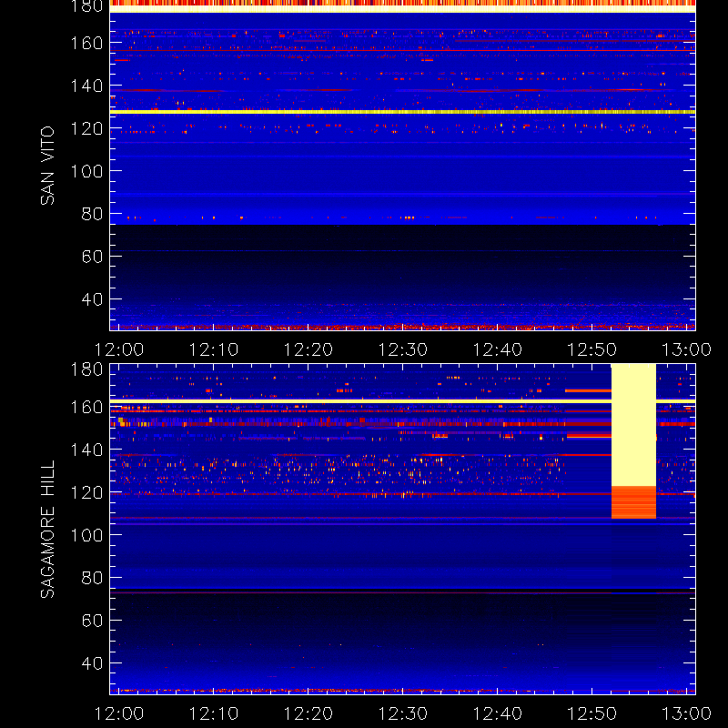The width and height of the screenshot is (728, 728).
Task: Click the pale yellow saturated block in the Sagamore Hill plot
Action: coord(633,425)
